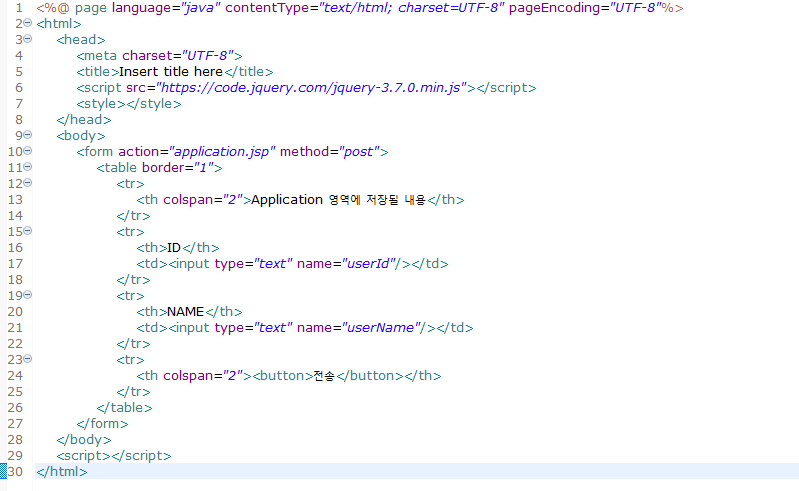The width and height of the screenshot is (799, 491).
Task: Collapse the head fold on line 3
Action: point(28,39)
